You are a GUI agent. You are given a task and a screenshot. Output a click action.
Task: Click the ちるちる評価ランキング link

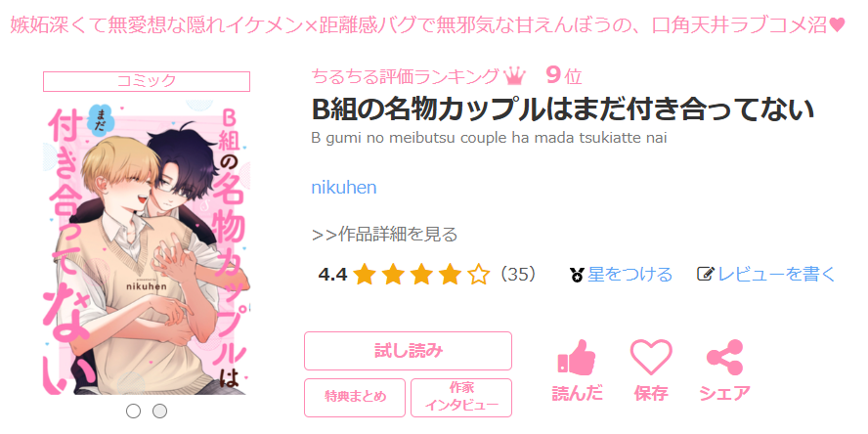[x=406, y=76]
